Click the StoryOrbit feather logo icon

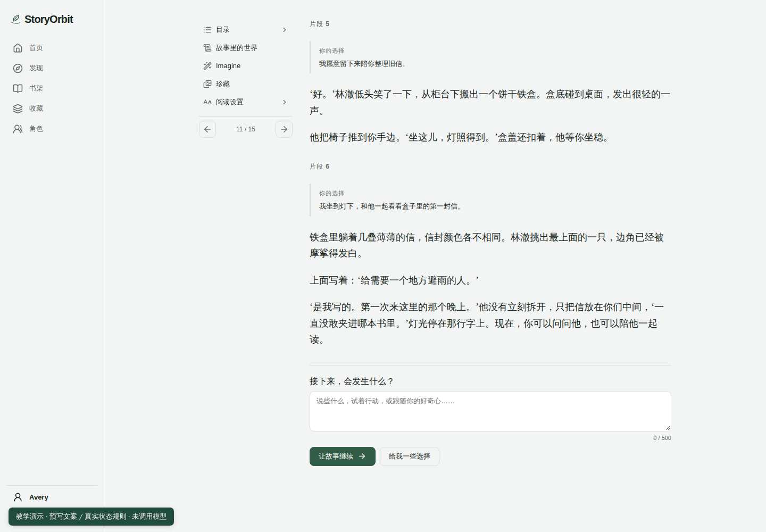[16, 19]
